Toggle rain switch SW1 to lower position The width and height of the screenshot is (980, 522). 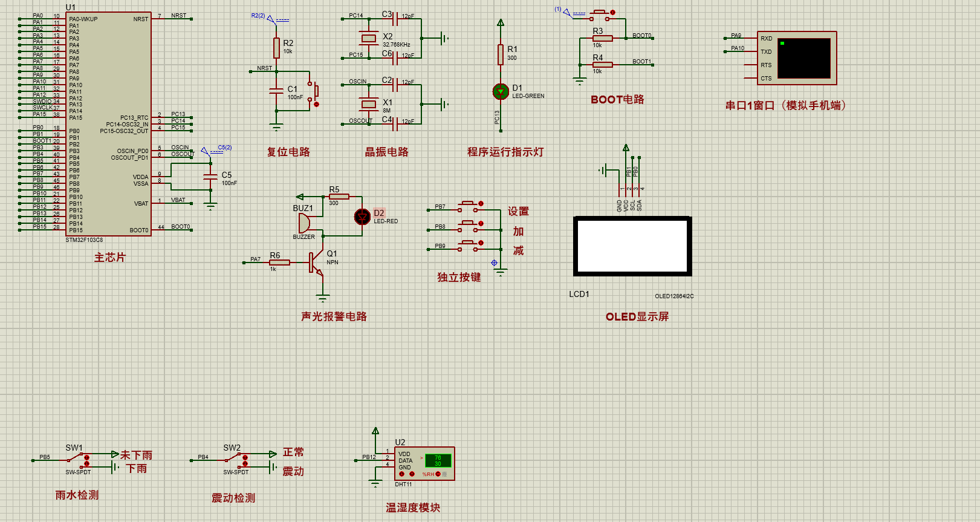point(86,464)
